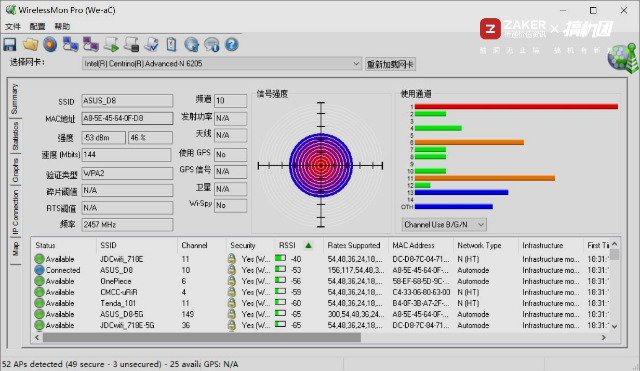The width and height of the screenshot is (640, 371).
Task: Click the yellow folder open icon
Action: [30, 44]
